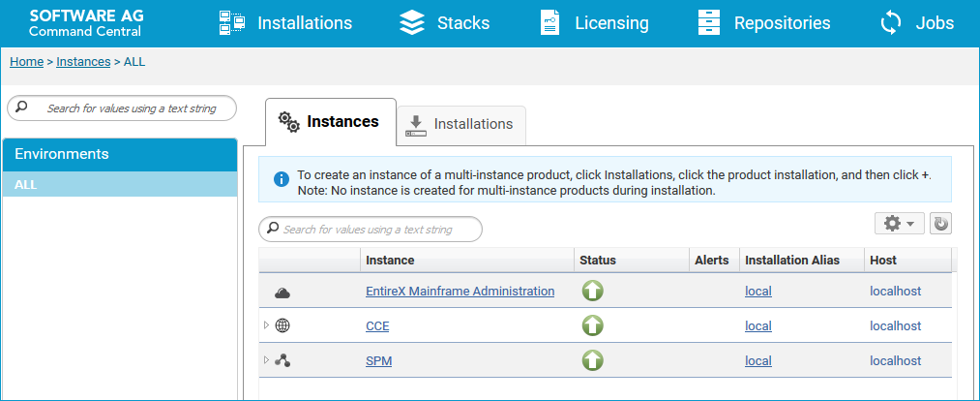The height and width of the screenshot is (401, 980).
Task: Click the CCE globe icon
Action: click(282, 325)
